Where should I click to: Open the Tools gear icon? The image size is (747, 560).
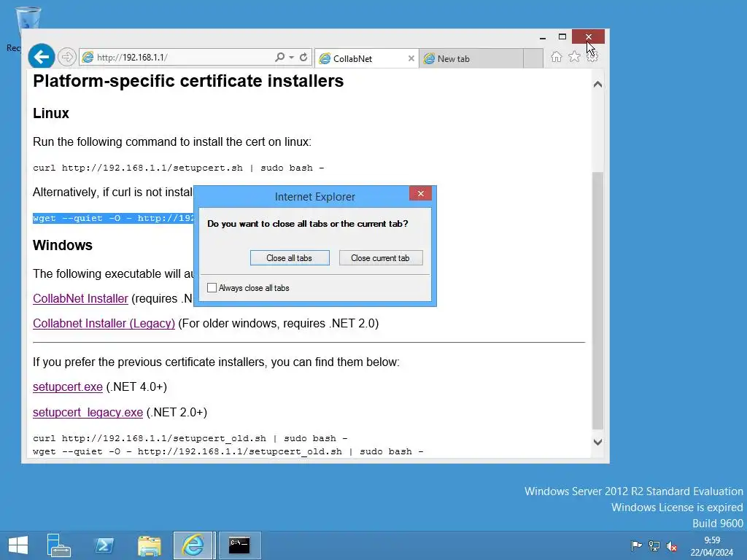[592, 57]
